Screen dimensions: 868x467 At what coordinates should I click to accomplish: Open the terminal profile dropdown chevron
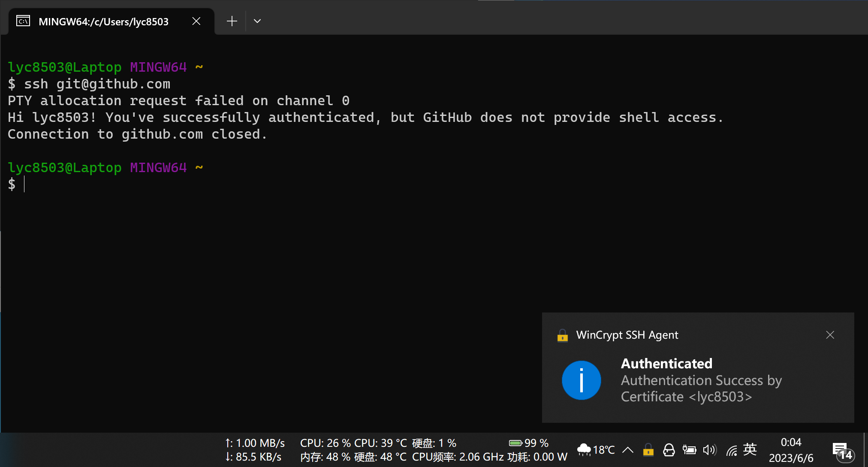coord(257,21)
